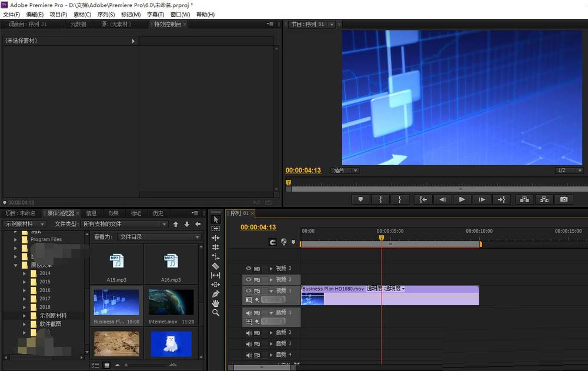Choose the Hand tool

click(216, 303)
